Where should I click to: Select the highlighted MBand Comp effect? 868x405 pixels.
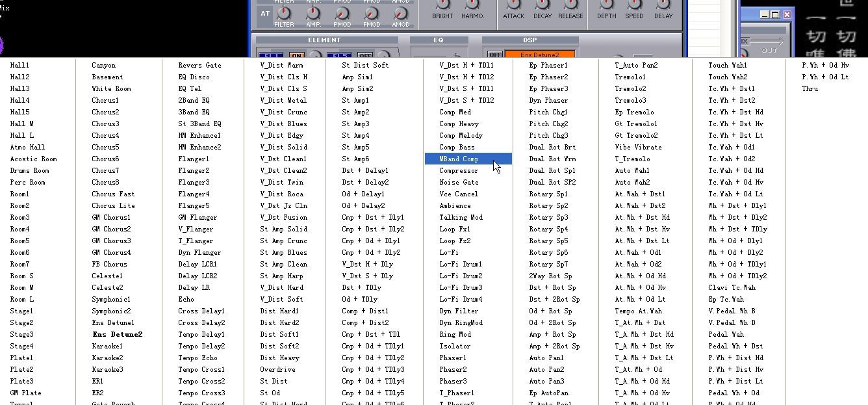[x=468, y=159]
